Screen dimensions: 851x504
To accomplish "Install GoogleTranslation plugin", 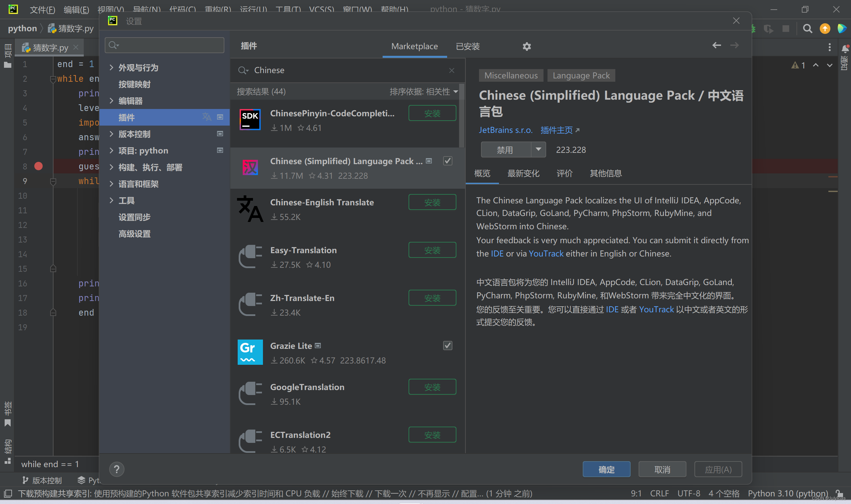I will [432, 387].
